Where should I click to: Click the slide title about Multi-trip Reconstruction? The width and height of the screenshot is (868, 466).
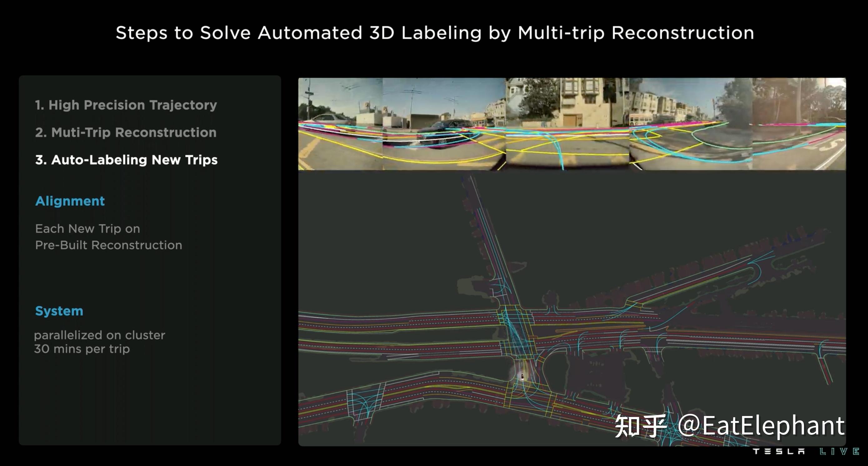pos(435,33)
